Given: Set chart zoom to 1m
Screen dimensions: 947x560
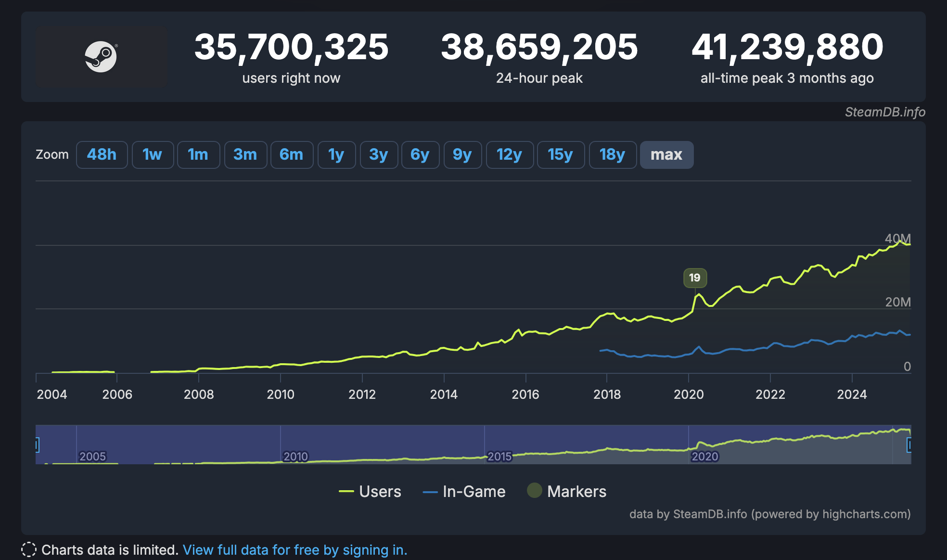Looking at the screenshot, I should 198,155.
